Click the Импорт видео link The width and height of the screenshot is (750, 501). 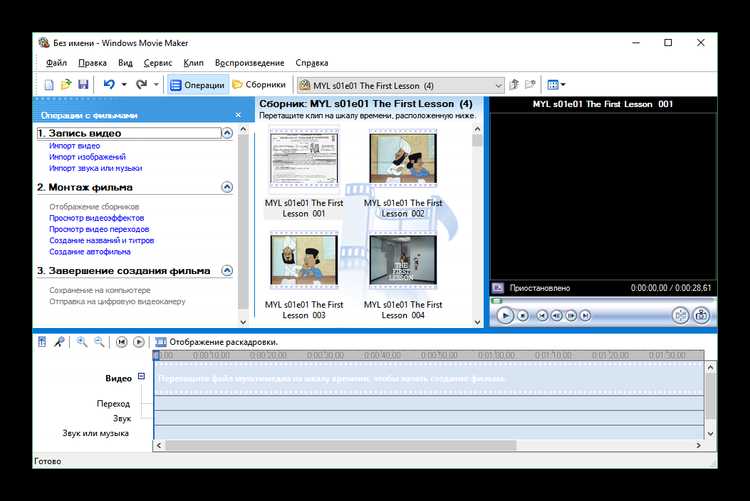click(75, 145)
